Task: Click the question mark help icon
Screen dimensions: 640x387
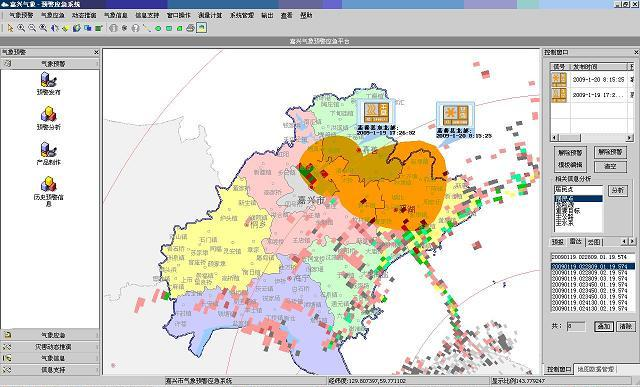Action: (136, 28)
